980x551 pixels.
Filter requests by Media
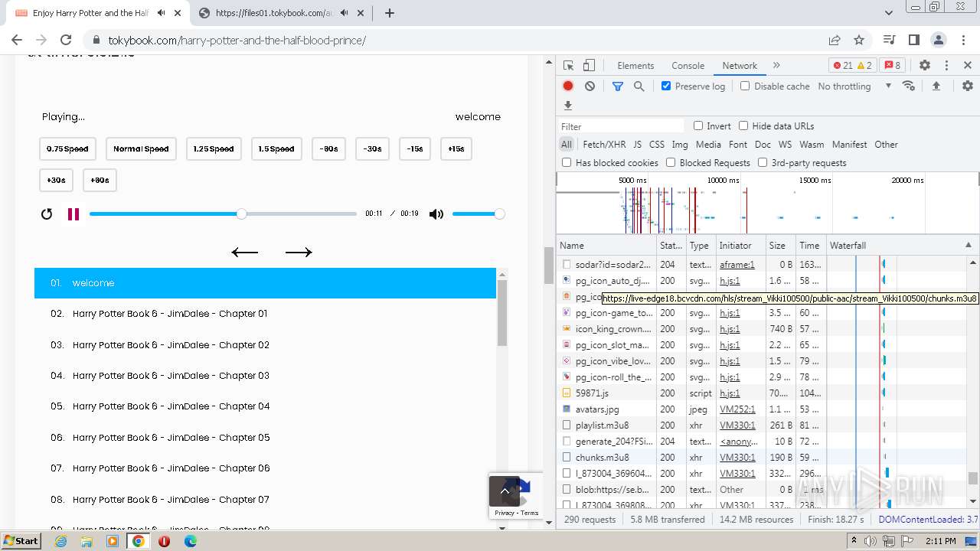[708, 144]
